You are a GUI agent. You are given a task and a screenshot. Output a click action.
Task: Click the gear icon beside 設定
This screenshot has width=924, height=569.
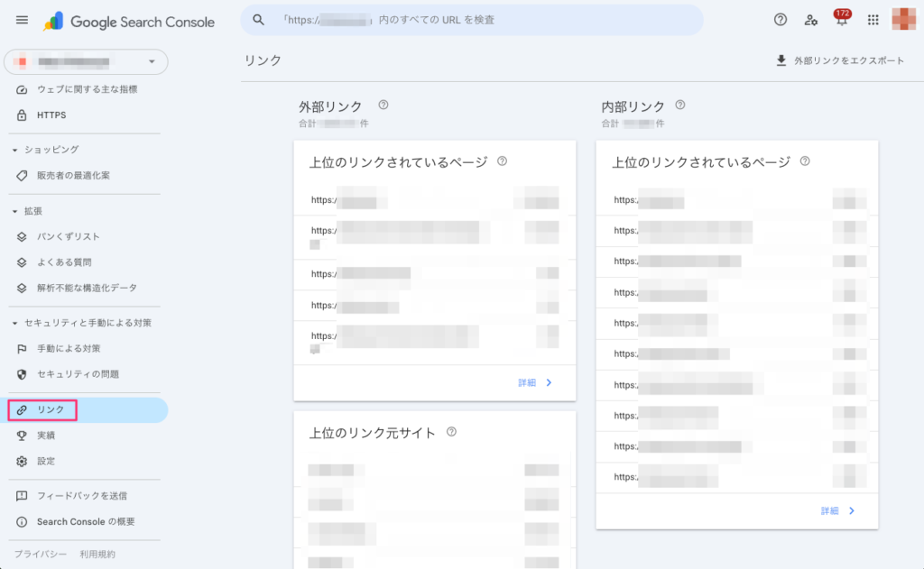[x=20, y=461]
